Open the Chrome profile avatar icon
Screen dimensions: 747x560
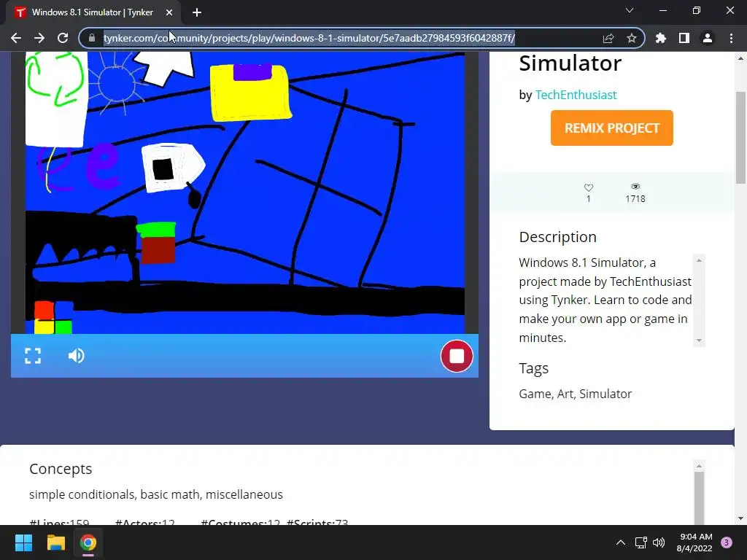pyautogui.click(x=708, y=38)
